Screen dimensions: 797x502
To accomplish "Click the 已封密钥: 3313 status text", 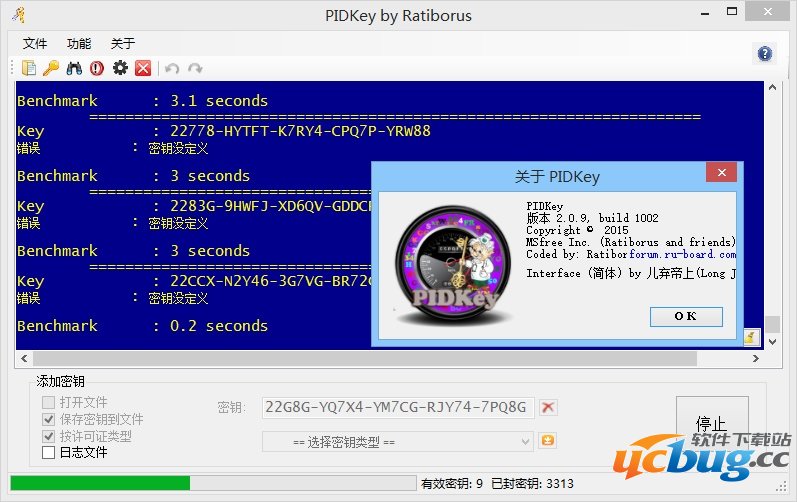I will pos(532,484).
